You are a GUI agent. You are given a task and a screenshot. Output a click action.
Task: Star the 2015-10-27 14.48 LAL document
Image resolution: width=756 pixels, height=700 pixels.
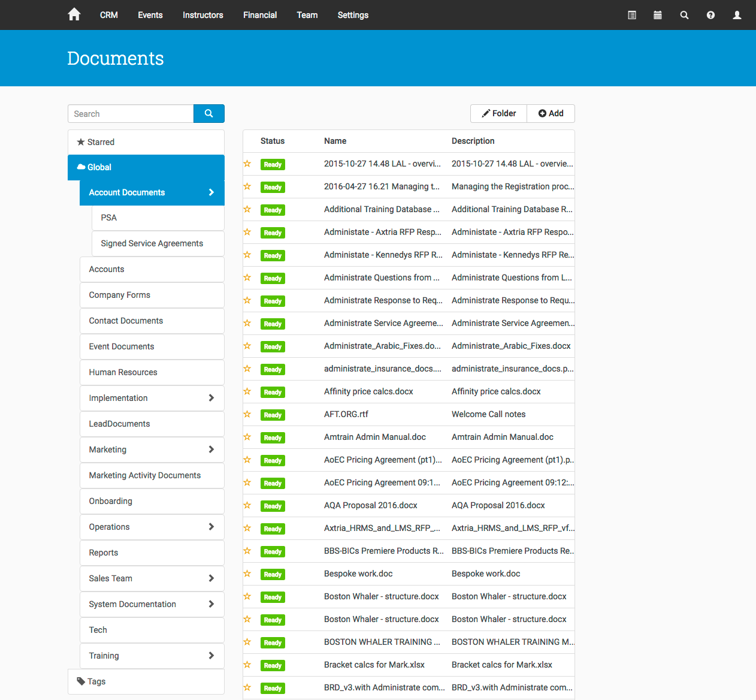coord(247,164)
